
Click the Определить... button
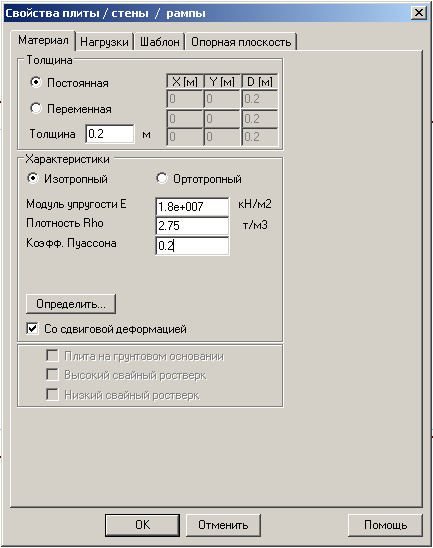pyautogui.click(x=71, y=304)
